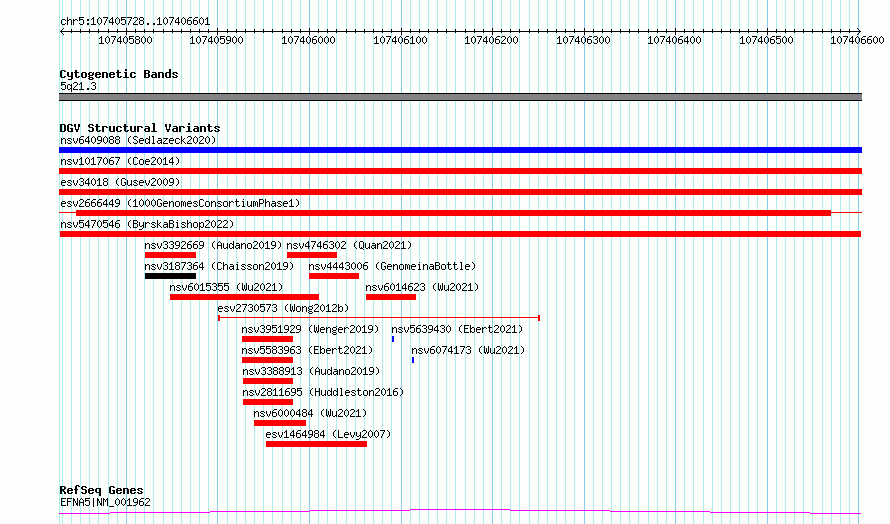
Task: Click the chr5:107405728..107406601 region label
Action: (x=135, y=22)
